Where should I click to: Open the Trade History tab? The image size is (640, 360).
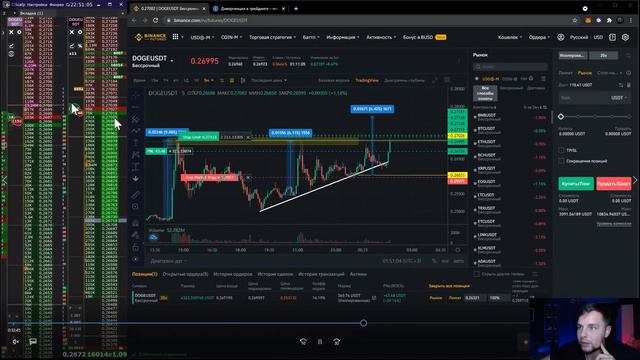(275, 274)
